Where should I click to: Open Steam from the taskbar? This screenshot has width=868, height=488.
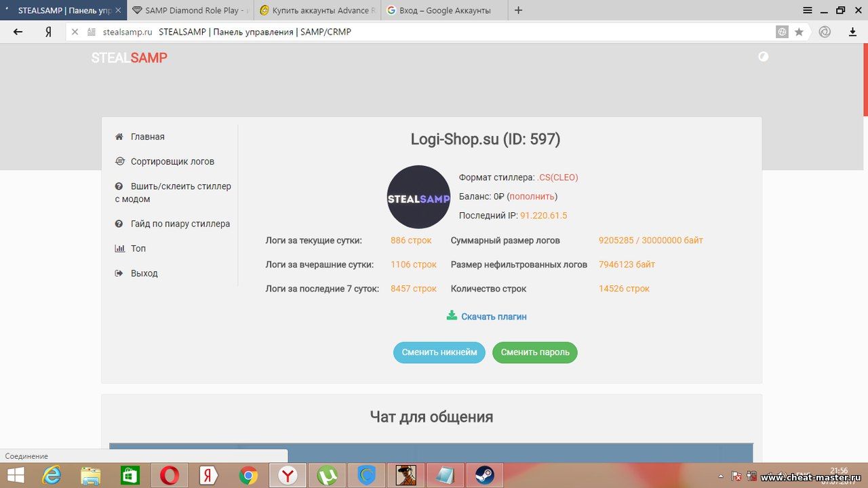(x=484, y=476)
